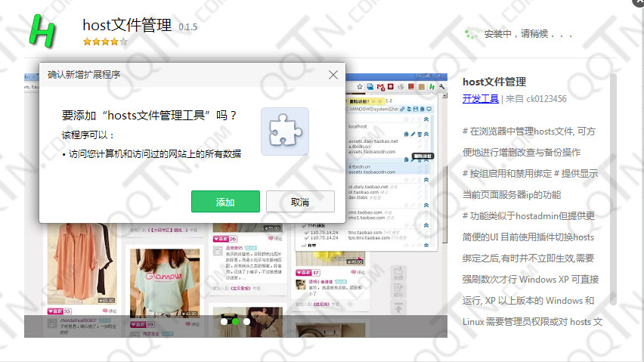
Task: Click the host文件管理 heading in sidebar
Action: tap(494, 82)
